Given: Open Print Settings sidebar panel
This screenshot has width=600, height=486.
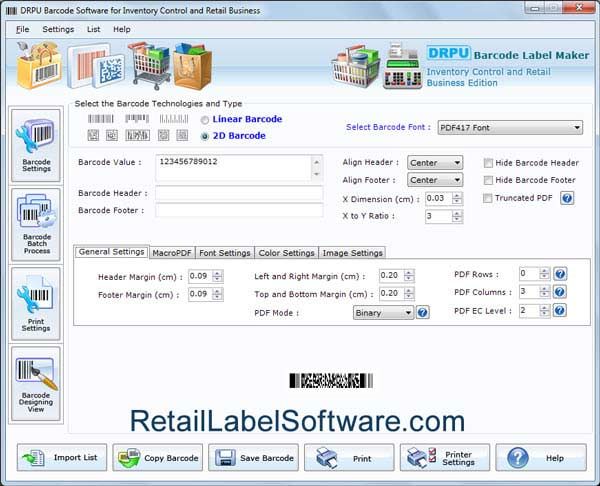Looking at the screenshot, I should [36, 304].
